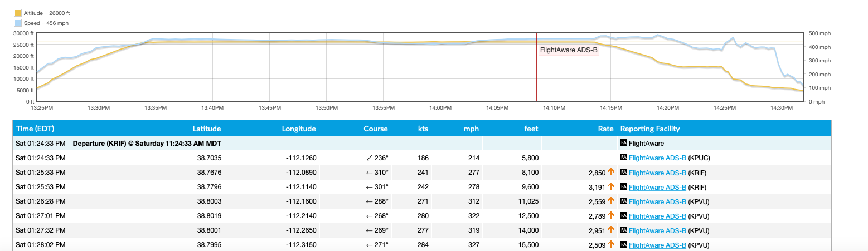Click the FA icon in the 01:24:33 PM KPUC row

pos(624,158)
